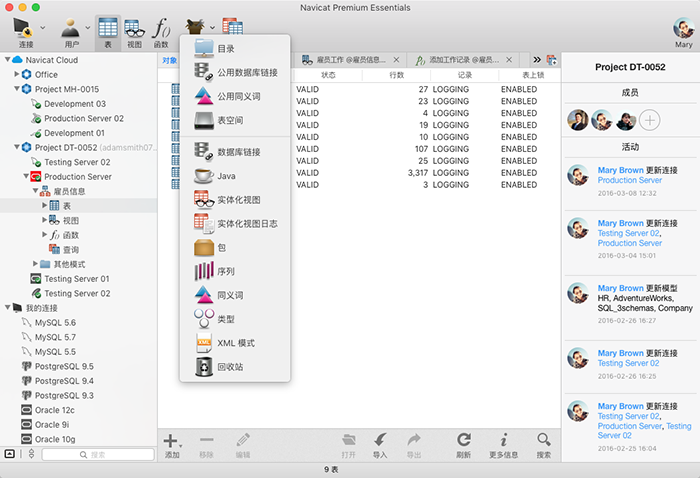Collapse the Production Server node
This screenshot has height=478, width=700.
[x=26, y=176]
